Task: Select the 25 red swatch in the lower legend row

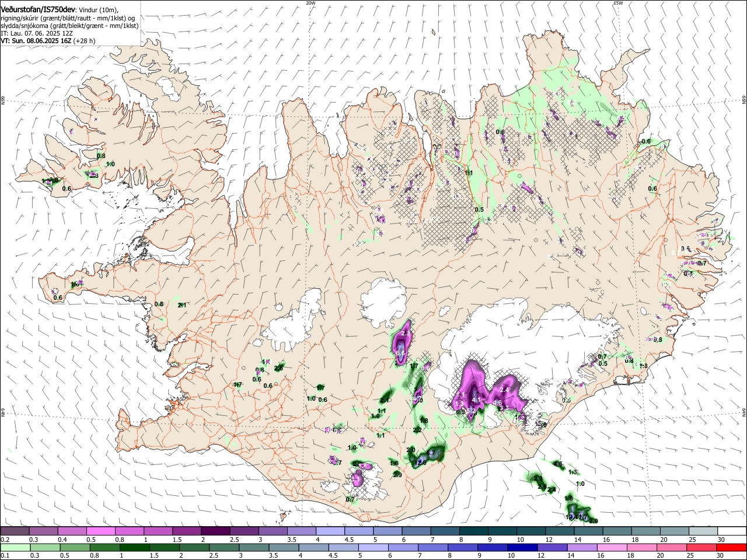Action: (702, 547)
